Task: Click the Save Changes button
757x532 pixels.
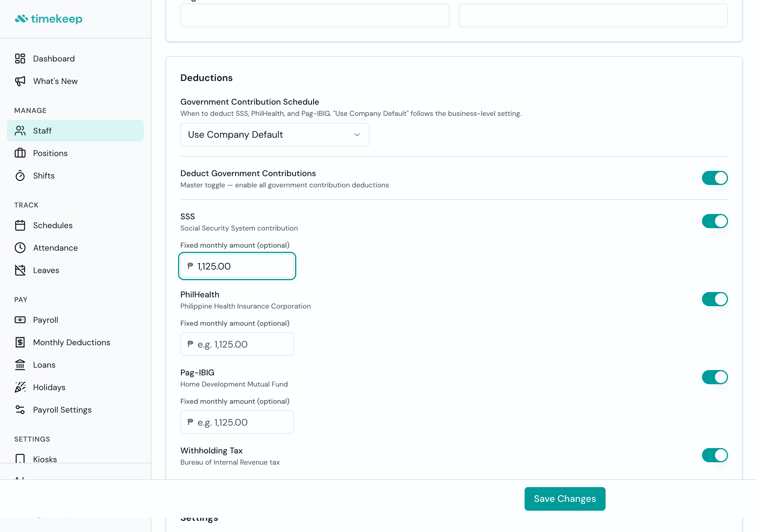Action: click(x=564, y=499)
